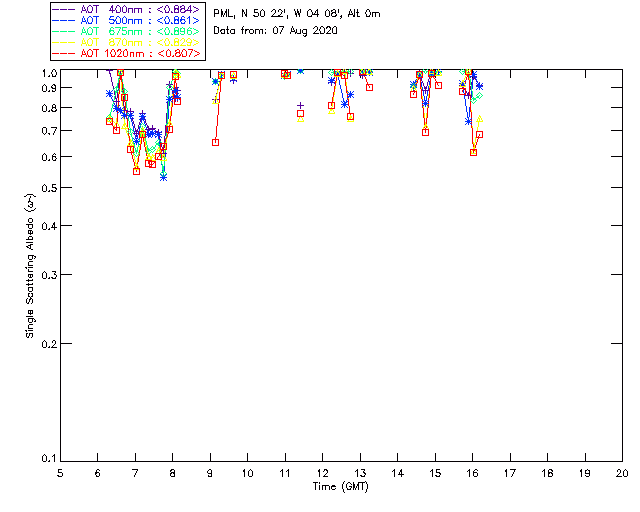Click the x-axis tick label 12

coord(322,471)
